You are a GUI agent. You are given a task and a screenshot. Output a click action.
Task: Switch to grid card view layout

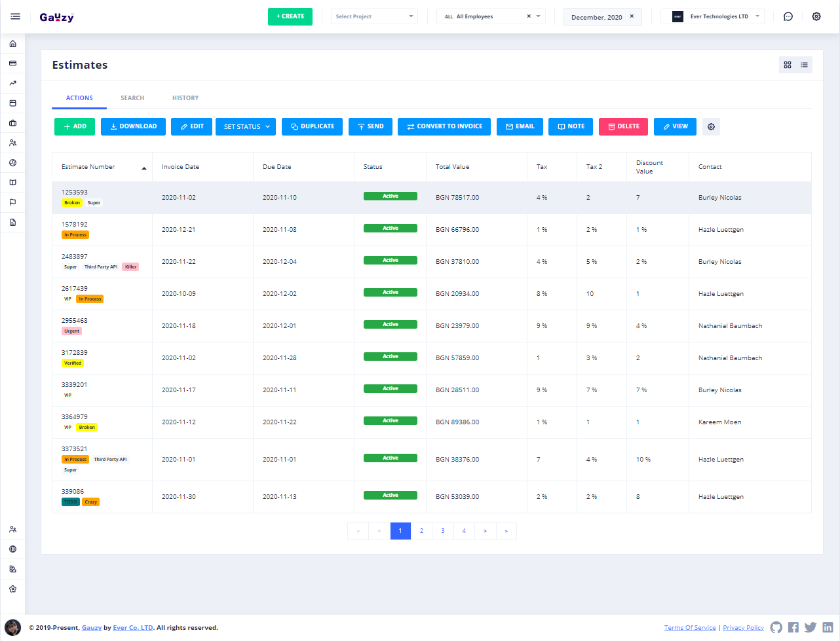[788, 65]
